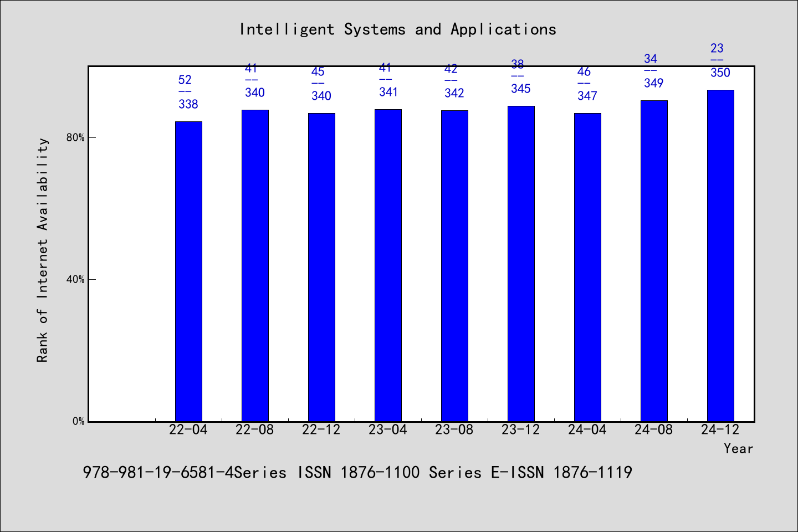This screenshot has width=798, height=532.
Task: Click the '0%' y-axis tick label
Action: click(x=78, y=421)
